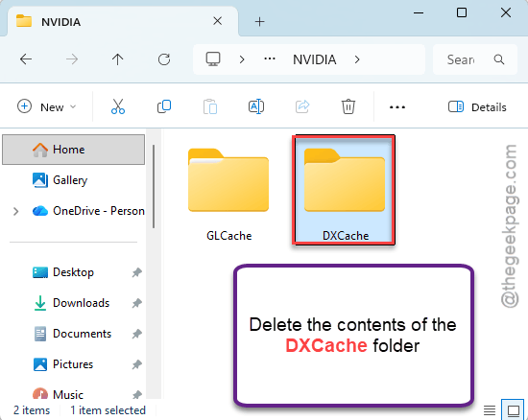
Task: Click the Share toolbar icon
Action: pos(302,106)
